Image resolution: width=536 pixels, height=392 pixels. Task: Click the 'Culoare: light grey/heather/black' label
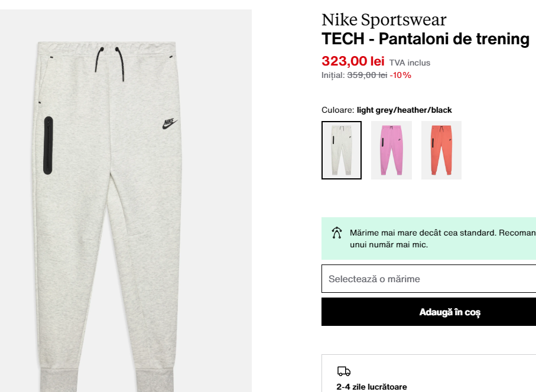coord(386,110)
